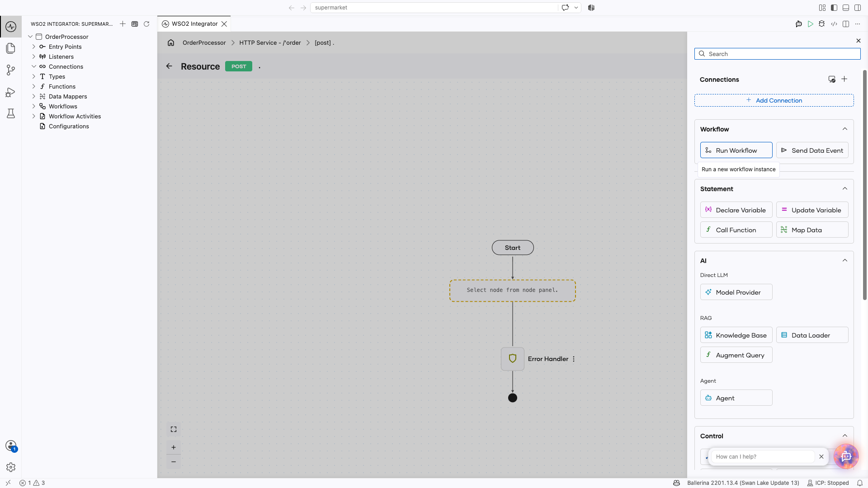Collapse the Connections tree node

(33, 66)
